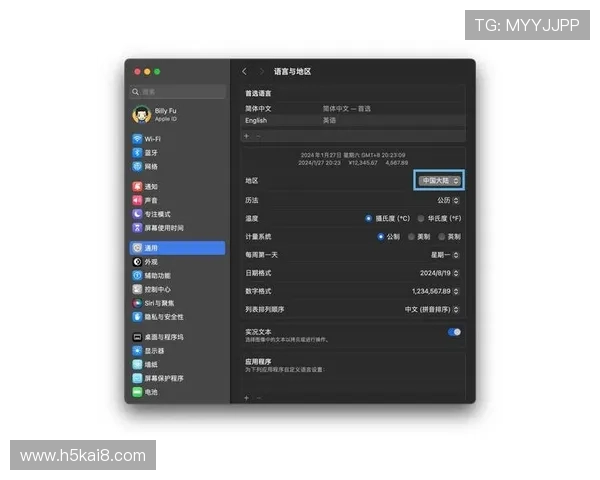
Task: Open the Region (地区) 中国大陆 dropdown
Action: [x=439, y=180]
